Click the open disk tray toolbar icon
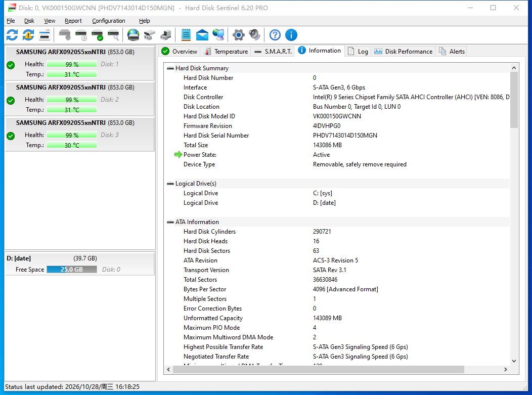This screenshot has height=395, width=532. coord(150,34)
